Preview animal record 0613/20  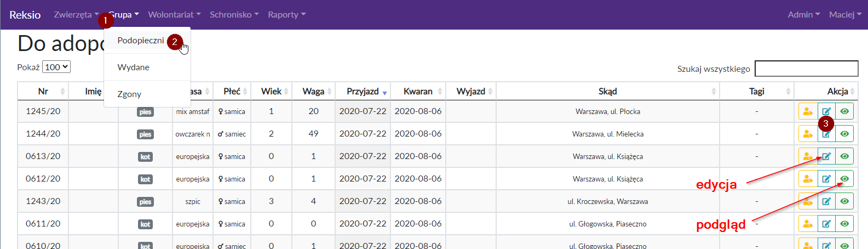coord(844,156)
